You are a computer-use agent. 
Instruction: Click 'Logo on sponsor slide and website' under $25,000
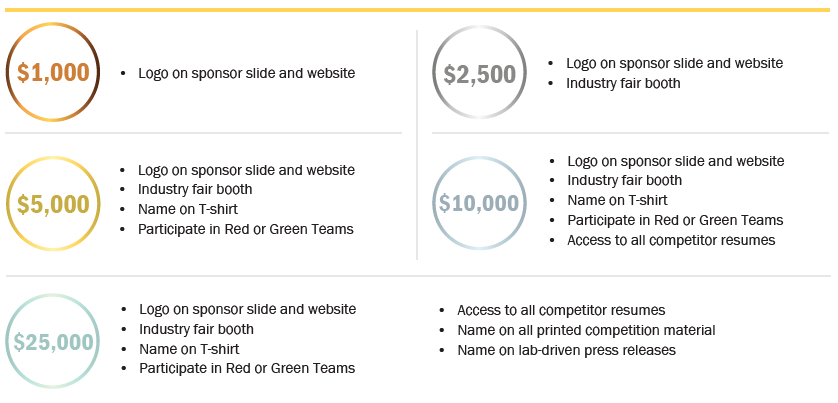[247, 309]
